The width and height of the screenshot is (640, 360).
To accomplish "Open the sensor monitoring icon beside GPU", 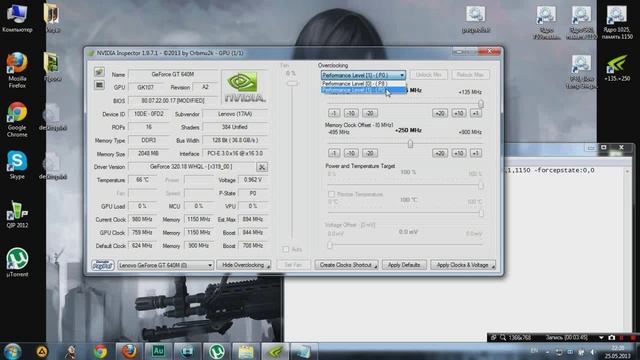I will [x=99, y=85].
